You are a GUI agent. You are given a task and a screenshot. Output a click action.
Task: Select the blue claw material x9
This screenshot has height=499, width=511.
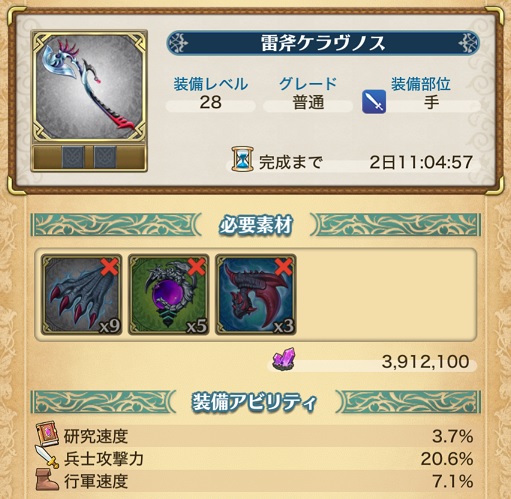82,294
